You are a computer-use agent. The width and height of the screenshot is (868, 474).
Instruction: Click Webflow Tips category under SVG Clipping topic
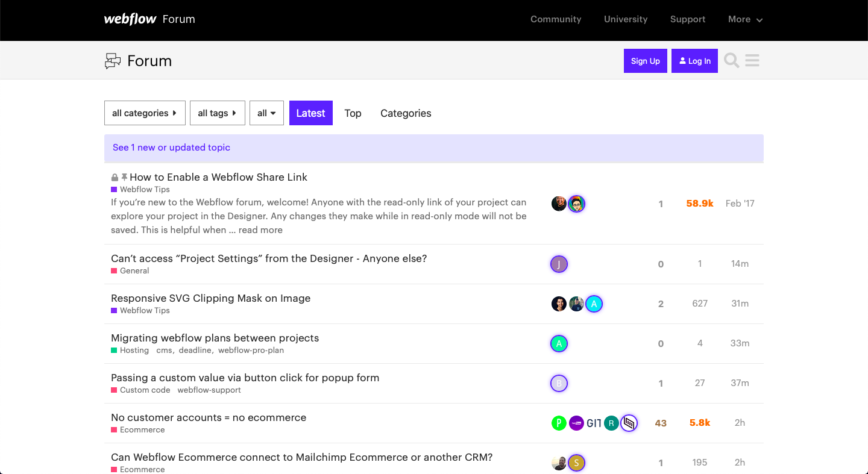140,311
